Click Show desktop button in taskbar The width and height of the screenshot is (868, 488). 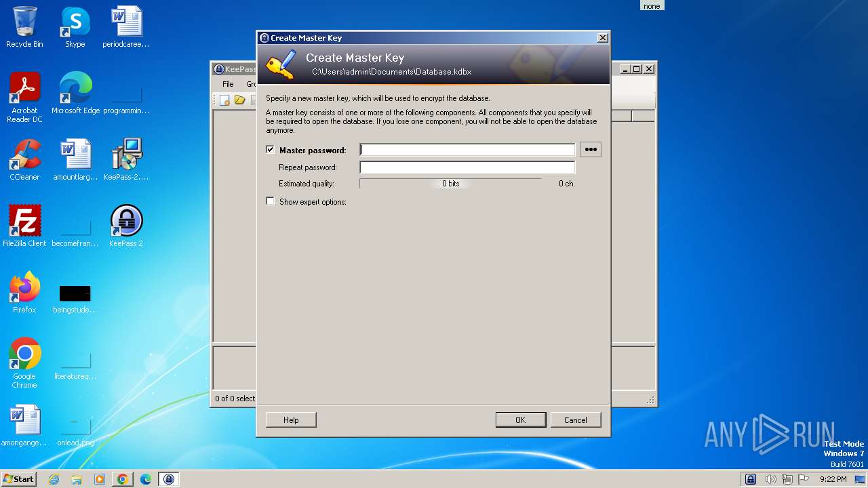tap(861, 479)
